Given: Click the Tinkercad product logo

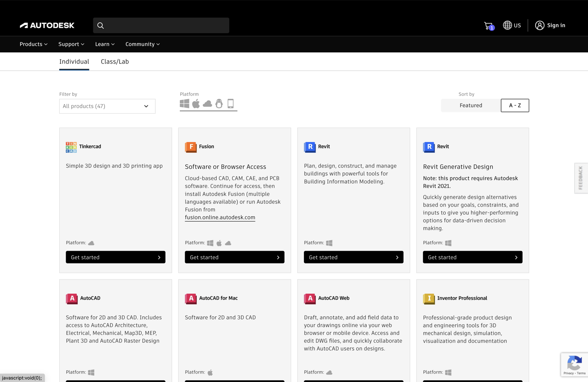Looking at the screenshot, I should [71, 147].
